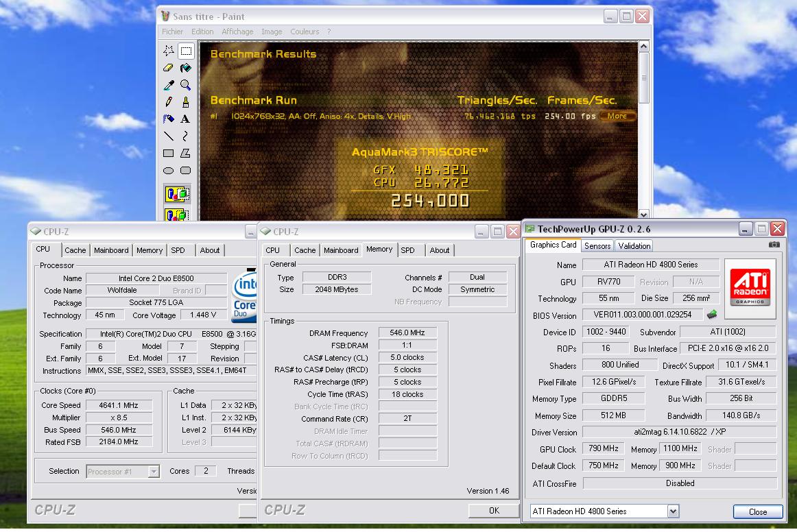Select the Rounded Rectangle tool
This screenshot has width=797, height=532.
coord(186,170)
